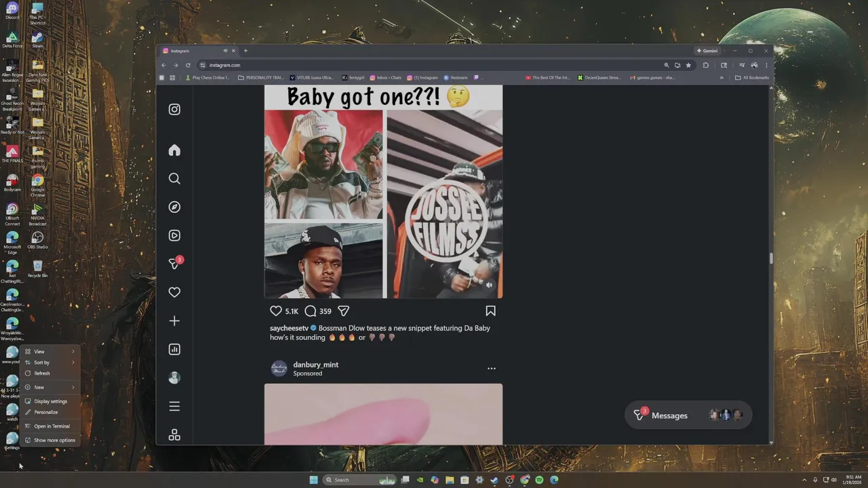
Task: Open zoom magnifier icon in address bar
Action: (x=667, y=65)
